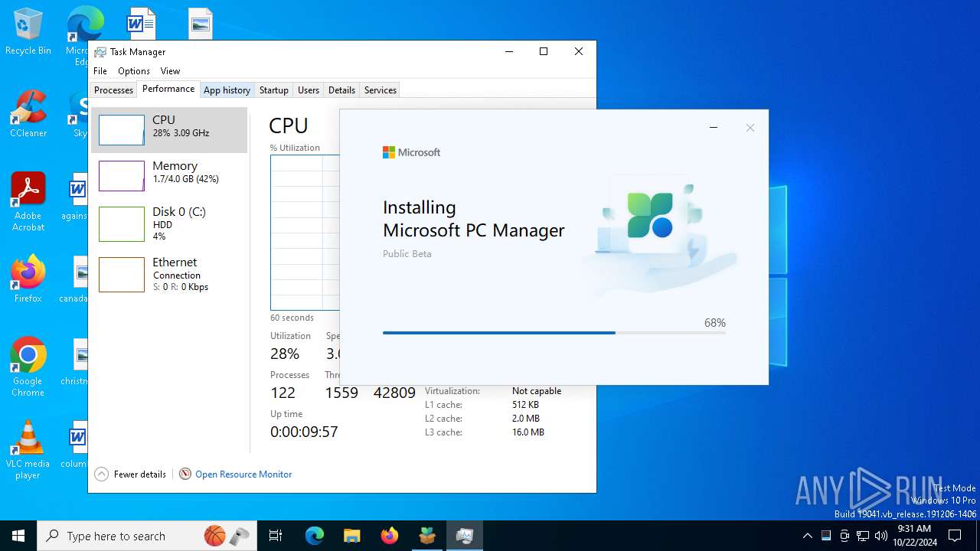
Task: Click the uptime value 0:00:09:57
Action: coord(304,432)
